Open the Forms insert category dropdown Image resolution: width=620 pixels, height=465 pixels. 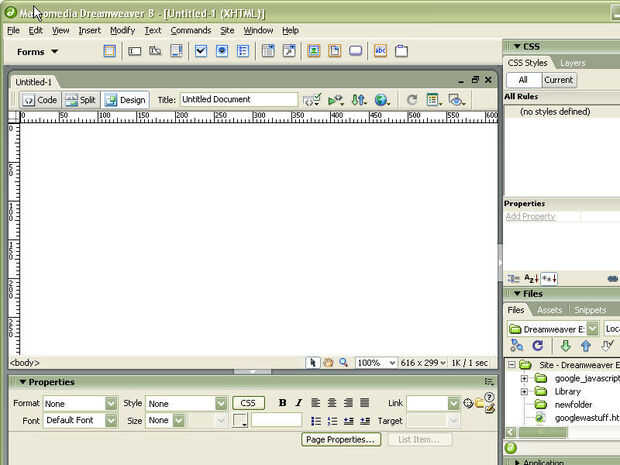[38, 52]
